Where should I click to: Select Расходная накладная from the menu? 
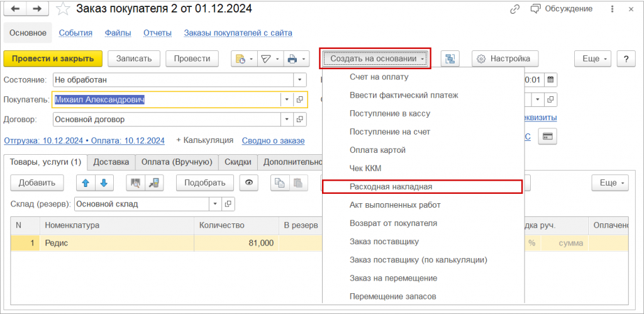(391, 186)
